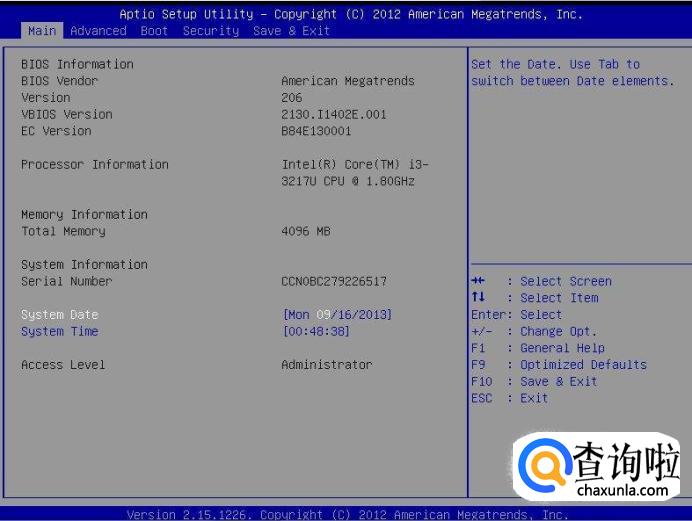
Task: Click the Serial Number label
Action: (x=67, y=281)
